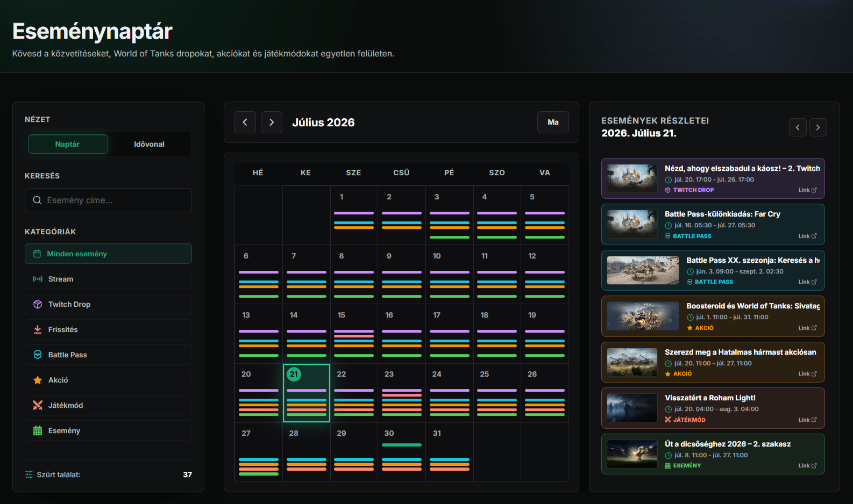Click the Esemény calendar grid icon

click(38, 430)
